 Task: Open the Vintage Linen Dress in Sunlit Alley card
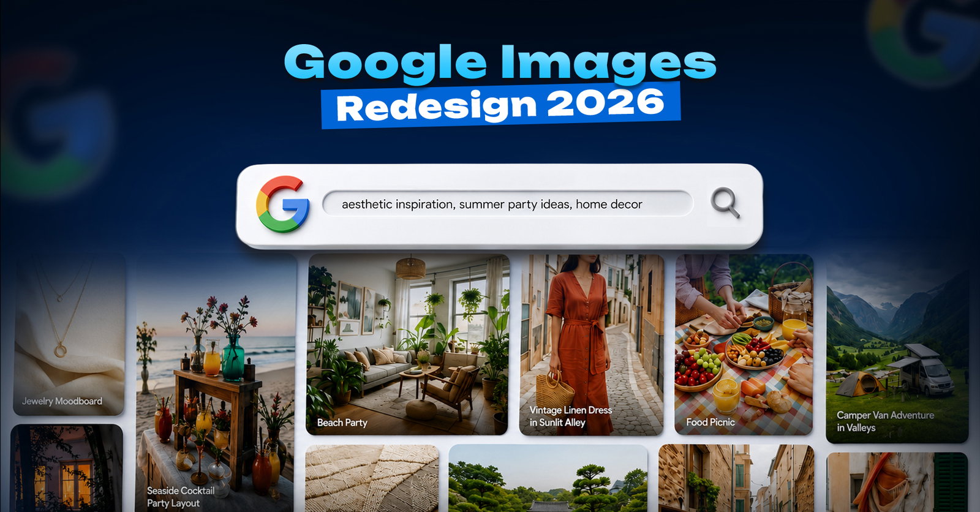pos(592,345)
